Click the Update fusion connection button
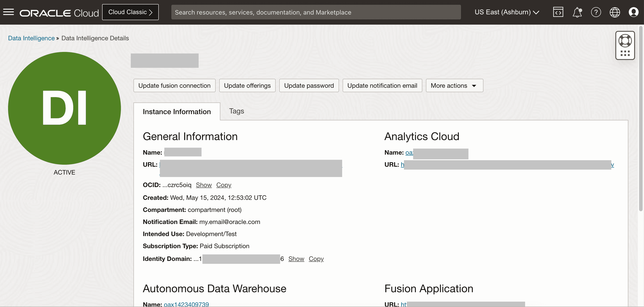 click(x=174, y=85)
